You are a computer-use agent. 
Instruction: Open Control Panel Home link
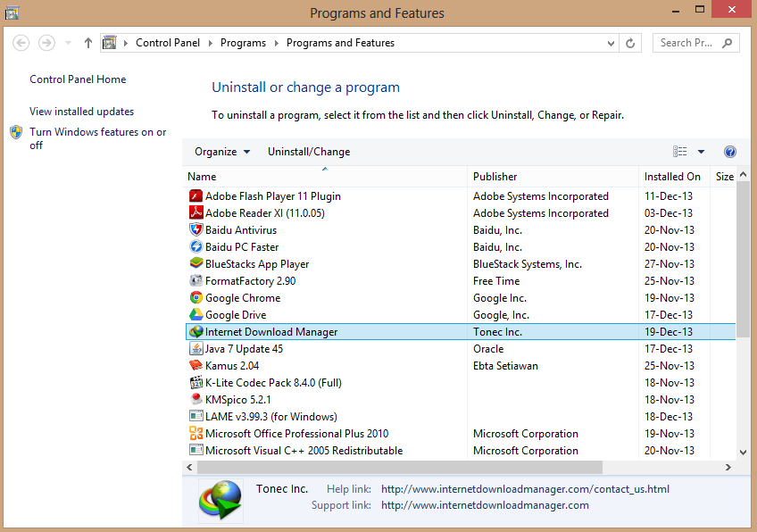click(78, 79)
